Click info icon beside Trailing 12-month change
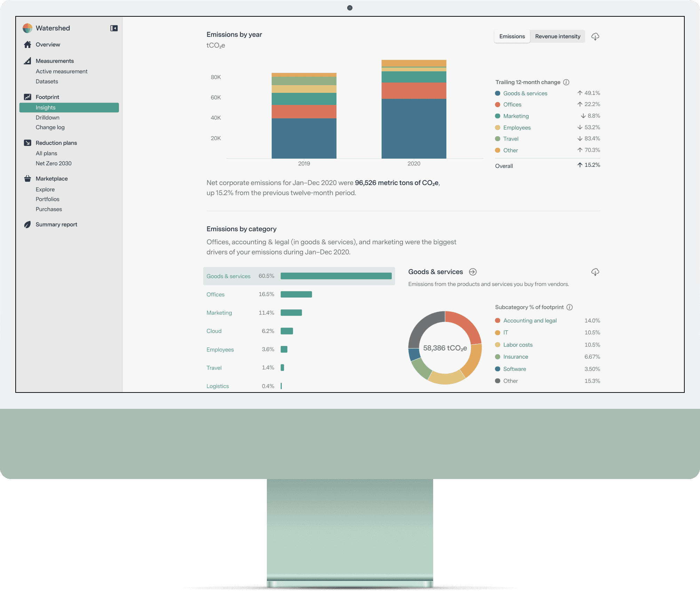Viewport: 700px width, 591px height. click(566, 82)
